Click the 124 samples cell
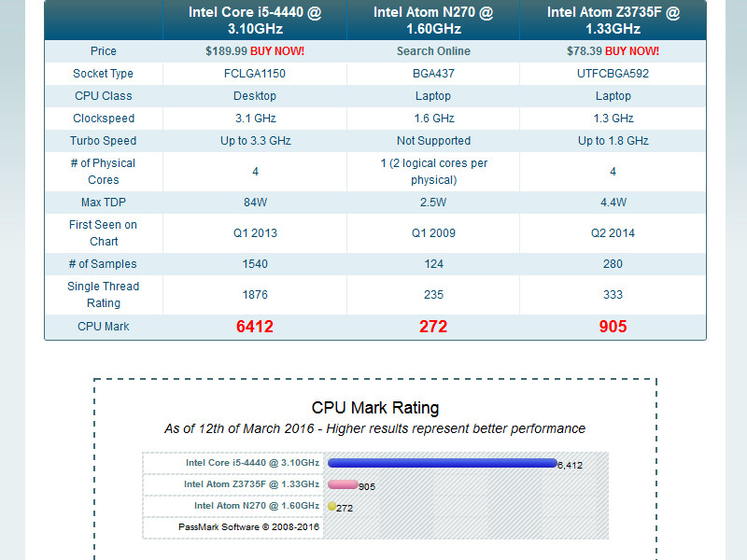This screenshot has width=747, height=560. point(433,264)
